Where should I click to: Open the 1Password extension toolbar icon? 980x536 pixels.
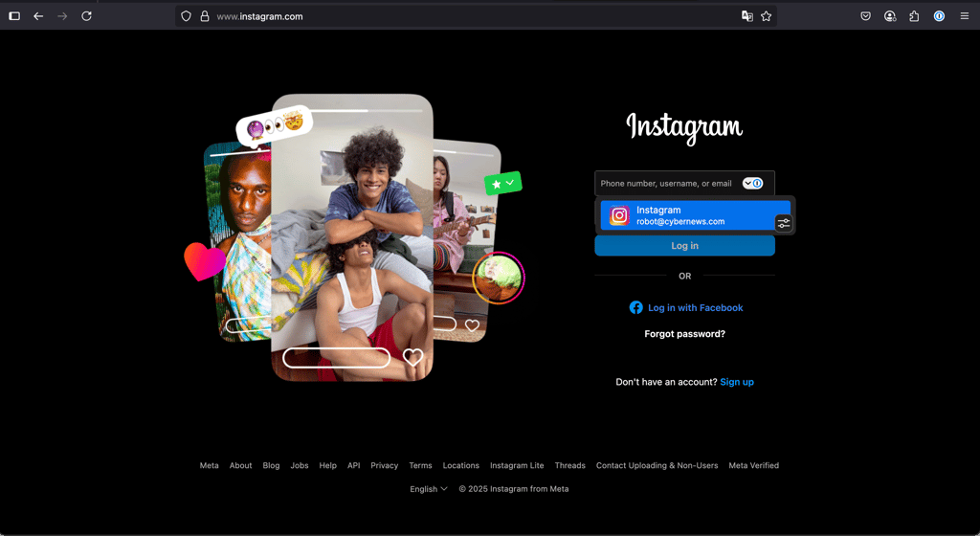(940, 16)
